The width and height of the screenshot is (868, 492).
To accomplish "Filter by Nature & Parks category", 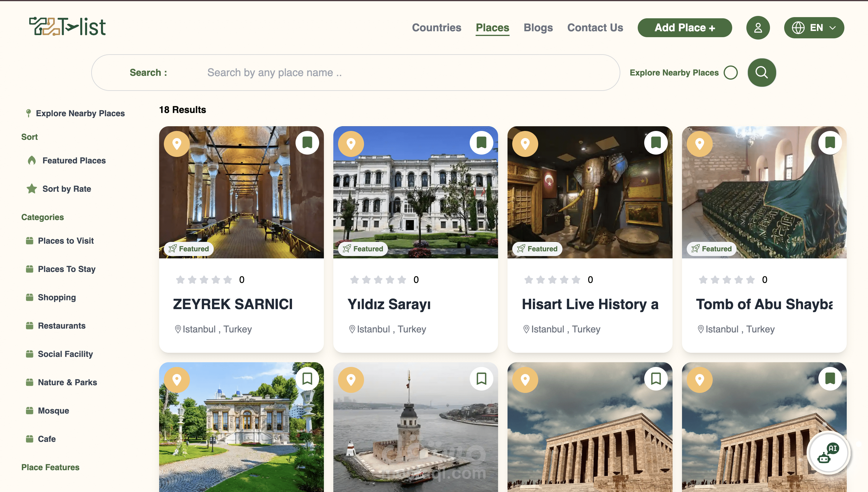I will [67, 382].
